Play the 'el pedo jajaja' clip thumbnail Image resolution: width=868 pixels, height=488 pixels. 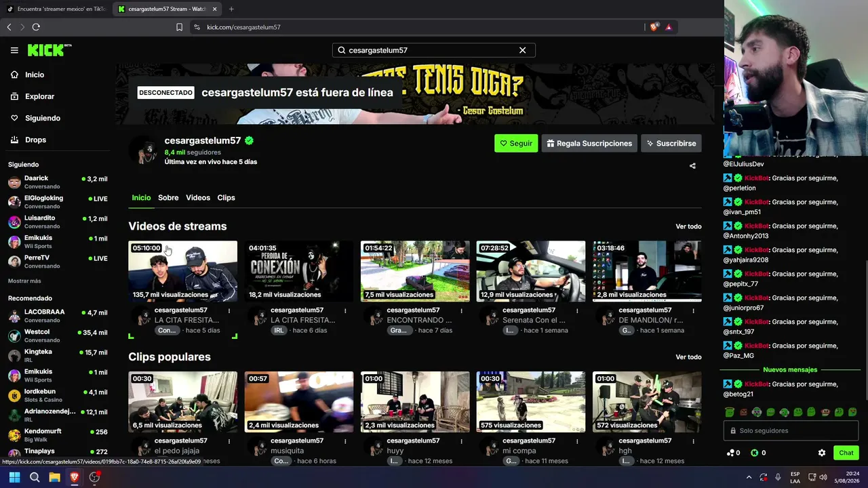tap(183, 402)
